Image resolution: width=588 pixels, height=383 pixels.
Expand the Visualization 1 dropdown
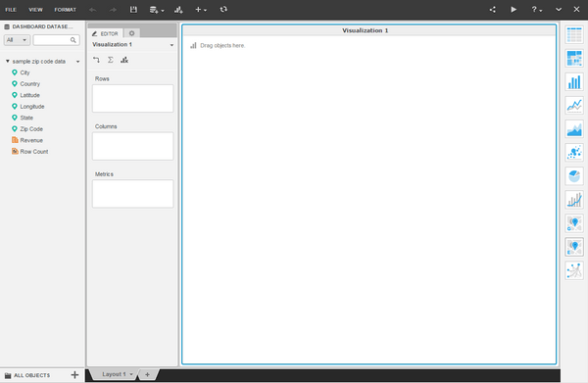pyautogui.click(x=171, y=45)
